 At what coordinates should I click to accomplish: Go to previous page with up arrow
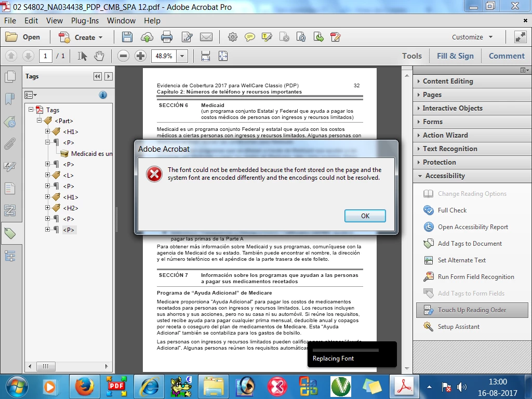[x=11, y=56]
